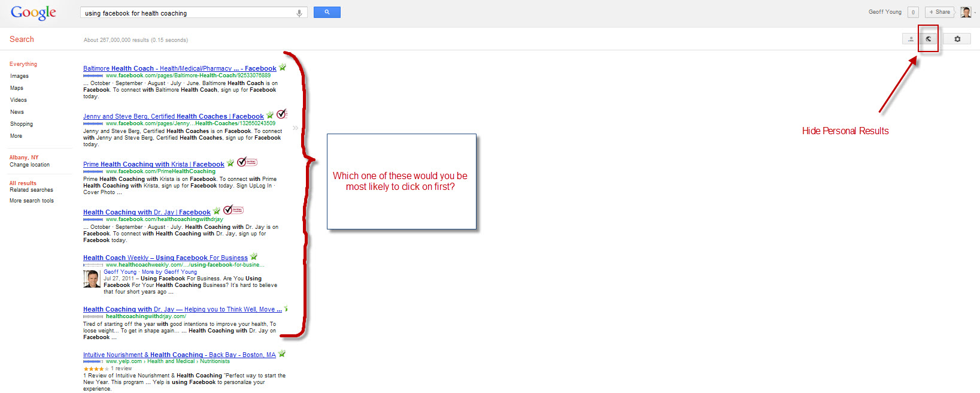
Task: Hide personal results using the globe icon
Action: pos(929,39)
